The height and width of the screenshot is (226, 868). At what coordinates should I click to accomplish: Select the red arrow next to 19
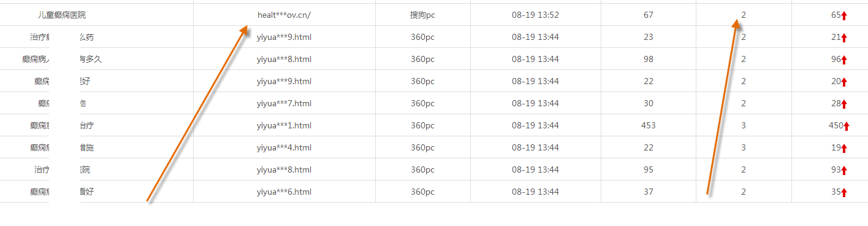[x=844, y=148]
